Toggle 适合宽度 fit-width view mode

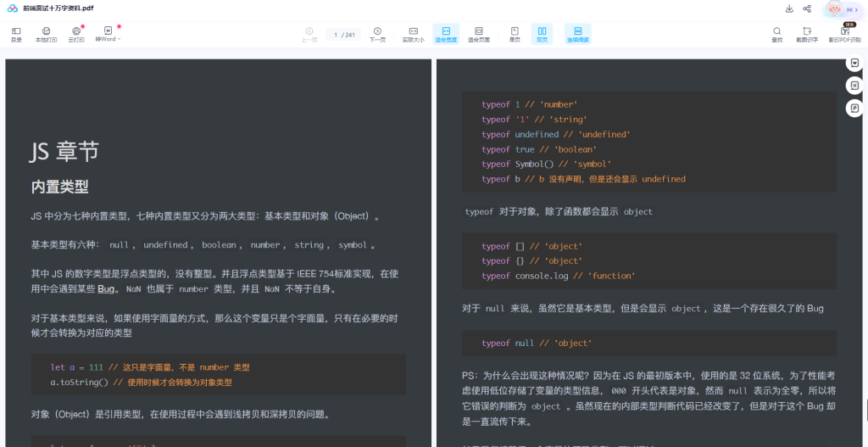click(x=446, y=34)
